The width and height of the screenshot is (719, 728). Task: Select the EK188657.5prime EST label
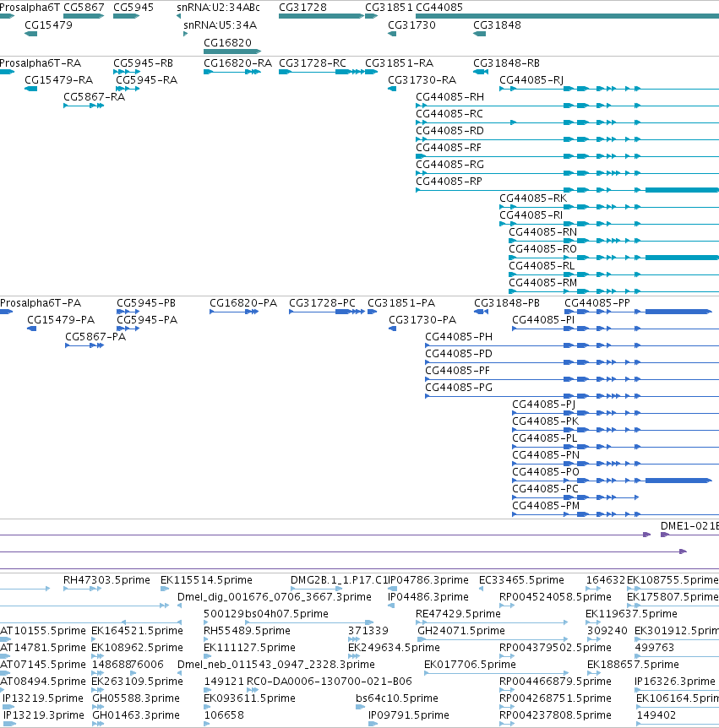pyautogui.click(x=633, y=665)
